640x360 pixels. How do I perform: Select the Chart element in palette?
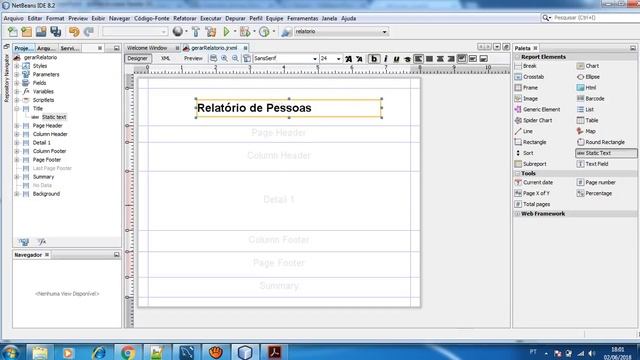coord(588,66)
